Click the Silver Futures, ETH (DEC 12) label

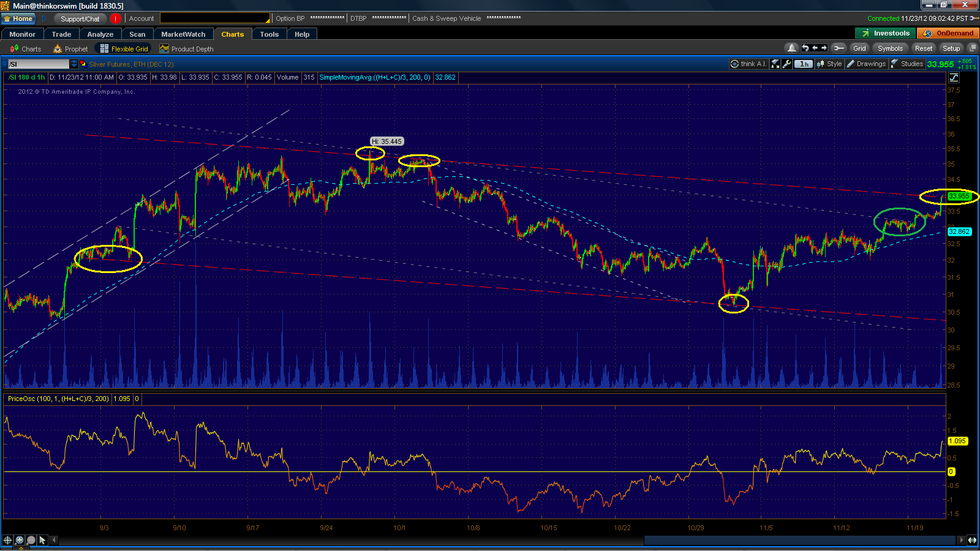(x=131, y=64)
